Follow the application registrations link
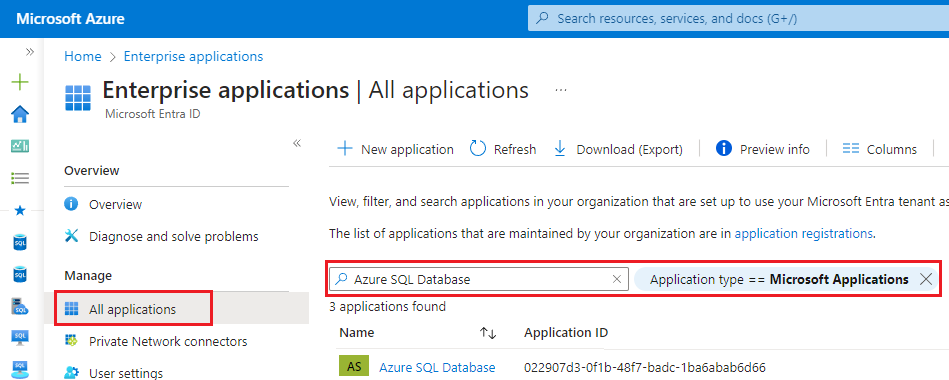The image size is (949, 380). (804, 233)
